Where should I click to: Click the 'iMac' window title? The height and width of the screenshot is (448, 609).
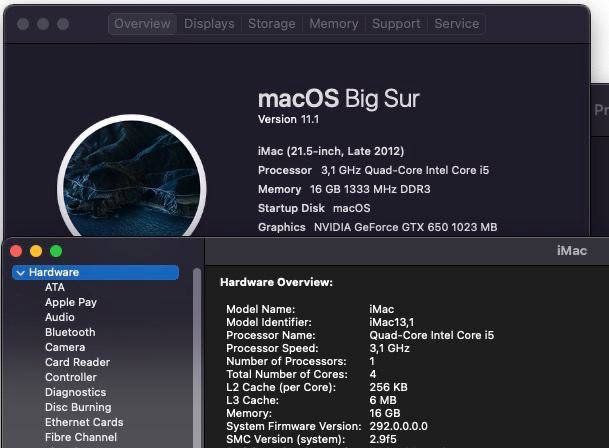[x=572, y=251]
